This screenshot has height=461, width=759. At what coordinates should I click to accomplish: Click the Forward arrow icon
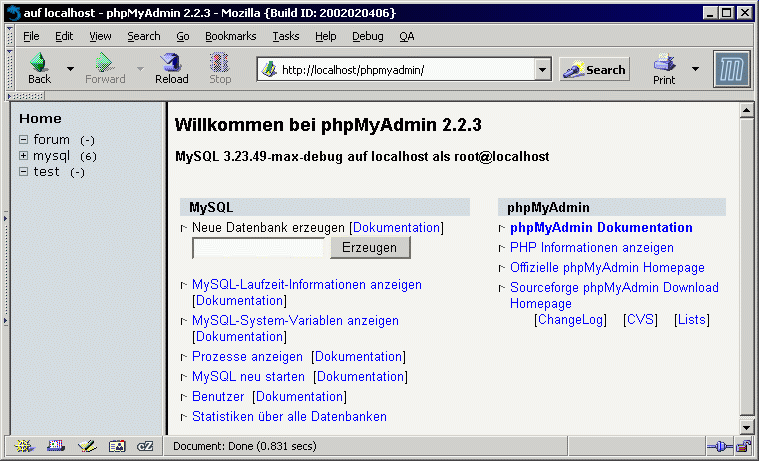coord(104,62)
